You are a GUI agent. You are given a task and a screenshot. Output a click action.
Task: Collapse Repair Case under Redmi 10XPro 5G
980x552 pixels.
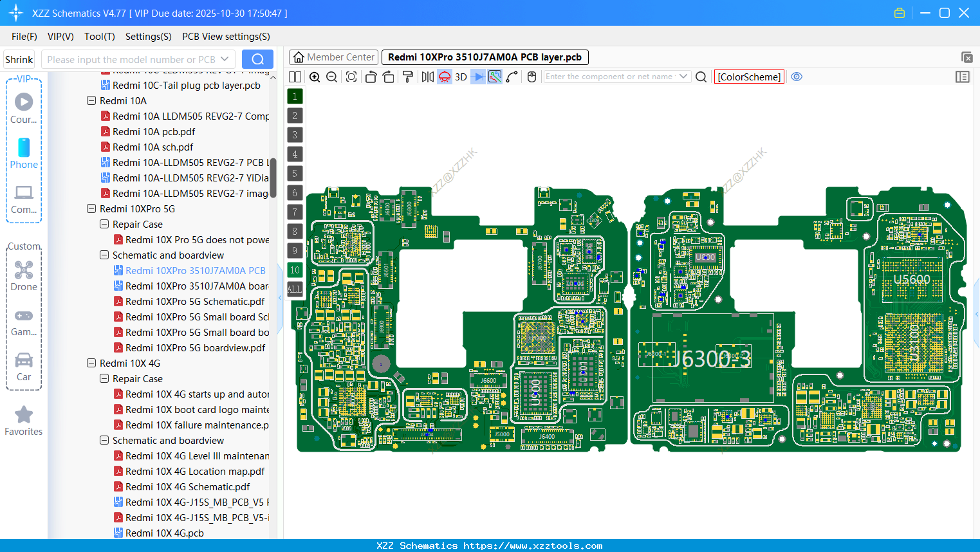tap(104, 224)
